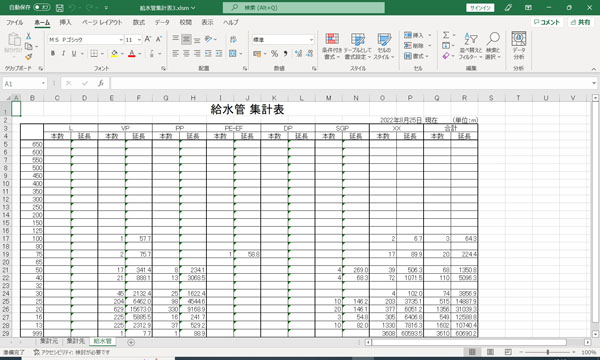The width and height of the screenshot is (600, 360).
Task: Click the font color red swatch
Action: click(132, 54)
